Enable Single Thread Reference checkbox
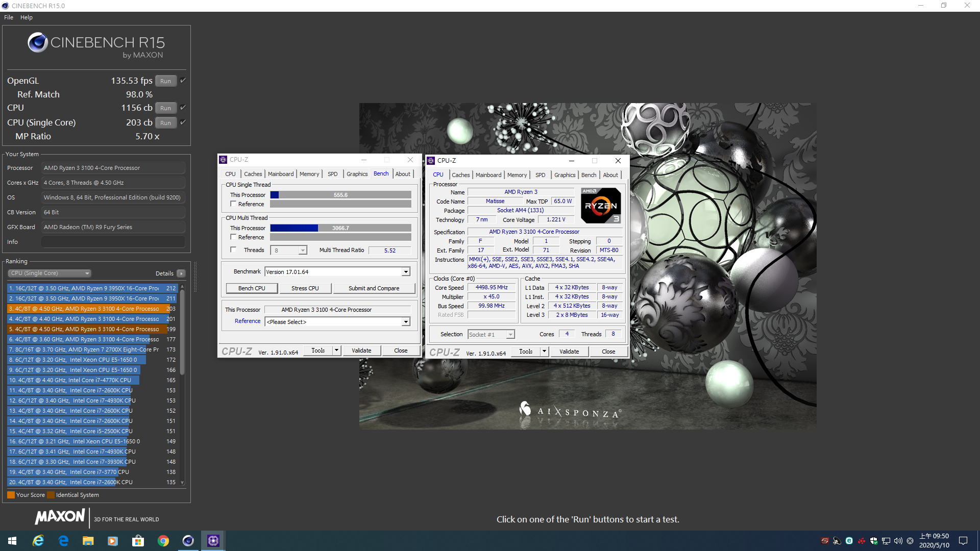The width and height of the screenshot is (980, 551). click(233, 204)
